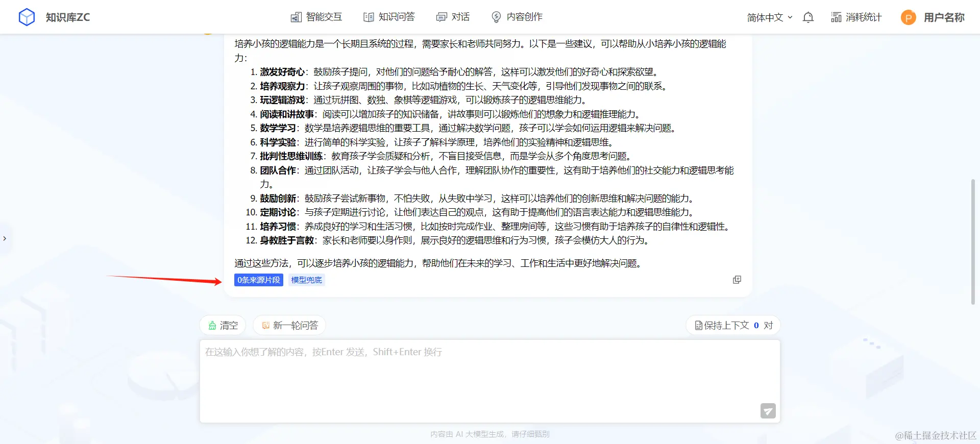980x444 pixels.
Task: Click the vertical scrollbar thumb
Action: pyautogui.click(x=973, y=242)
